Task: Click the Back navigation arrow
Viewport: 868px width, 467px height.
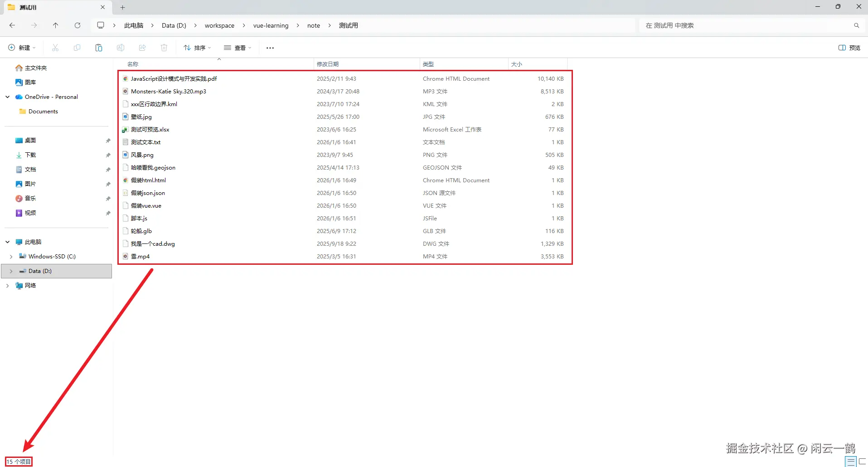Action: pos(12,25)
